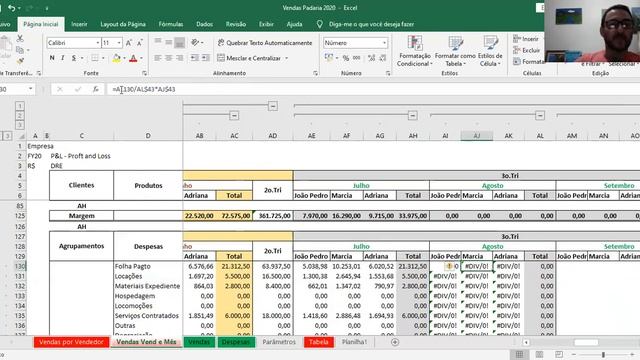Click the Borders icon

(x=95, y=58)
